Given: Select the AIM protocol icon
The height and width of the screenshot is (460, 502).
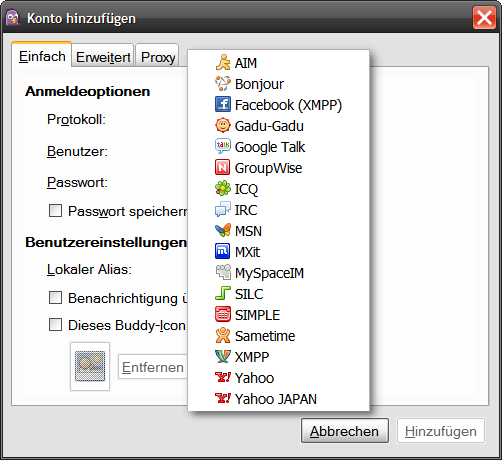Looking at the screenshot, I should (223, 62).
